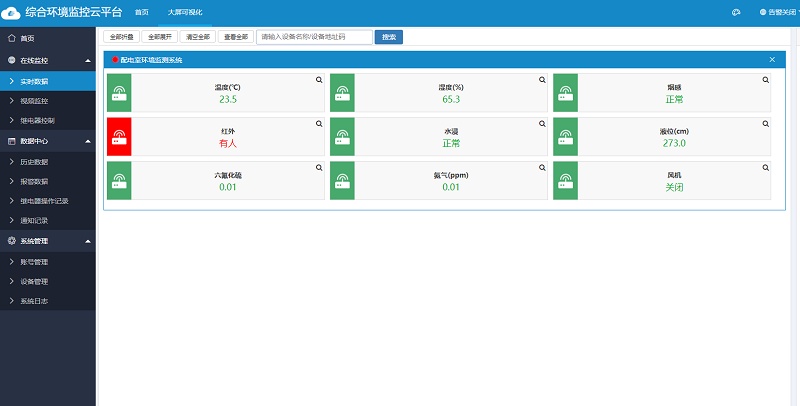Screen dimensions: 800x406
Task: Open 首页 in the top navigation
Action: 141,12
